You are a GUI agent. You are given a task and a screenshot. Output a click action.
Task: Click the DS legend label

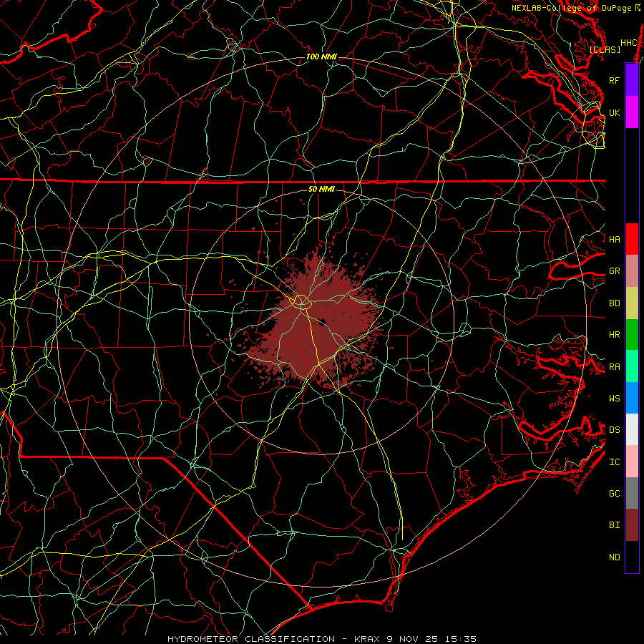614,430
